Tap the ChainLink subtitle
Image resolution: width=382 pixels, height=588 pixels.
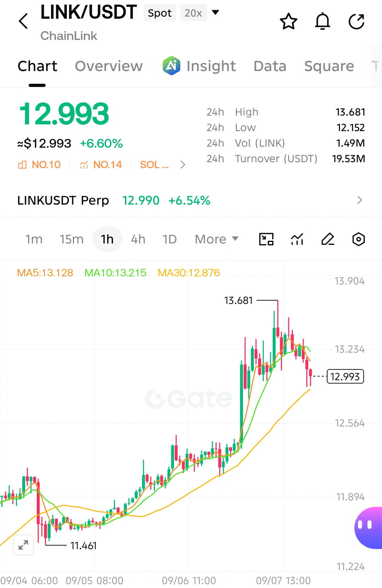coord(69,36)
